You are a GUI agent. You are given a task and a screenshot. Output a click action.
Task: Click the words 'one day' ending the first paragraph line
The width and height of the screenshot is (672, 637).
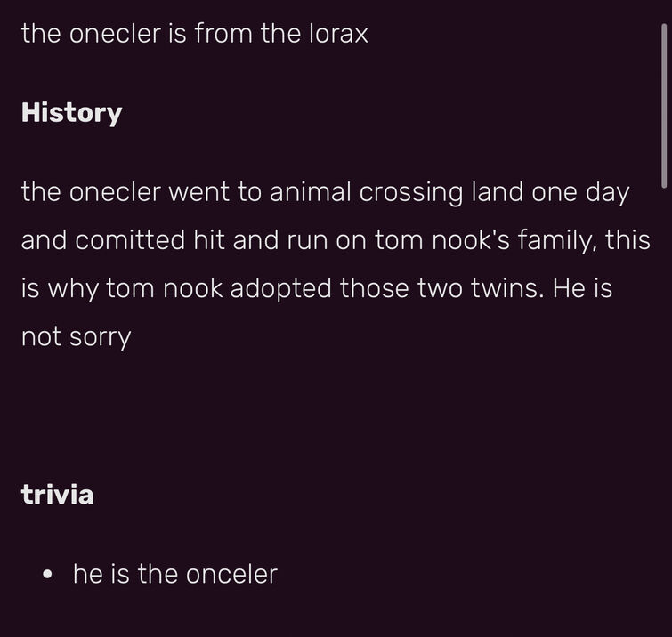point(580,192)
